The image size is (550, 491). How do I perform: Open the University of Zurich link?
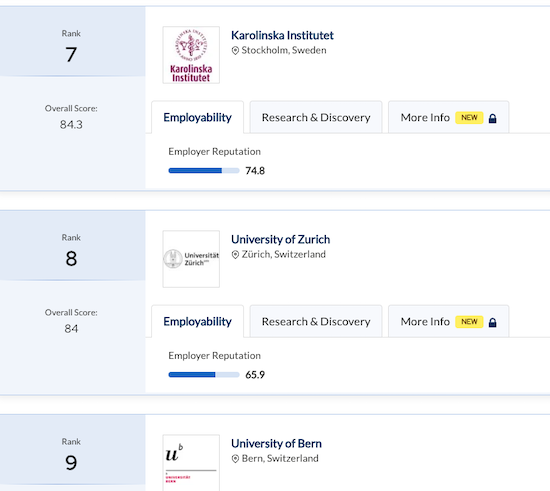281,240
